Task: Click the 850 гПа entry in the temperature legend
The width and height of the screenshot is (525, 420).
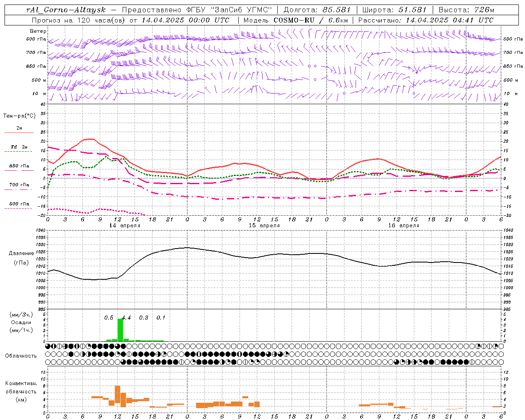Action: [x=19, y=166]
